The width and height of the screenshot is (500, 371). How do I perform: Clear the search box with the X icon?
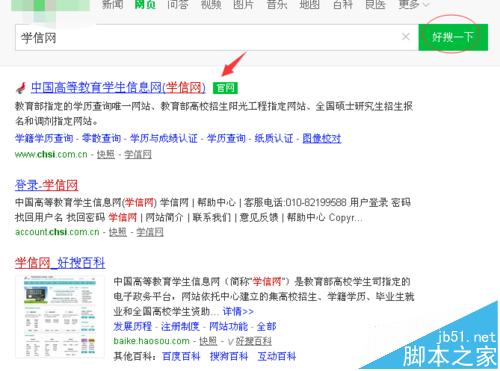pyautogui.click(x=405, y=37)
